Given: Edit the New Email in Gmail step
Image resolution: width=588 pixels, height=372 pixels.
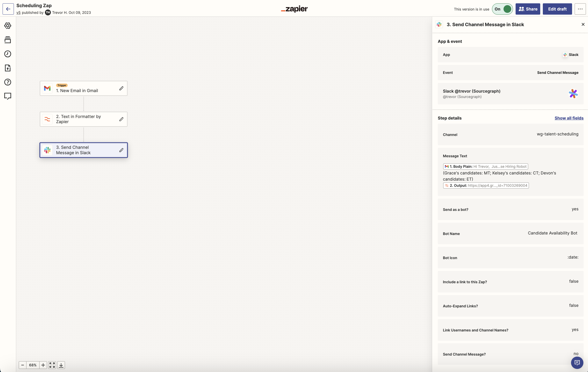Looking at the screenshot, I should 121,88.
